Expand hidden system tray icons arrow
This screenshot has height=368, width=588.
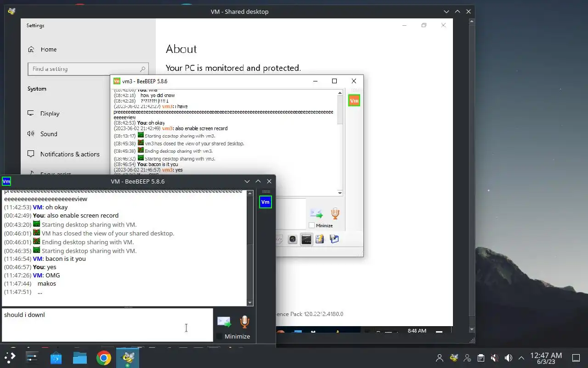tap(521, 358)
